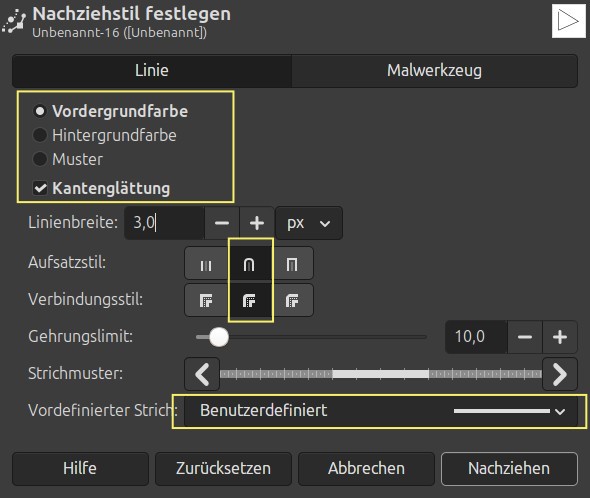Switch to the Malwerkzeug tab
Screen dimensions: 590x498
click(435, 70)
